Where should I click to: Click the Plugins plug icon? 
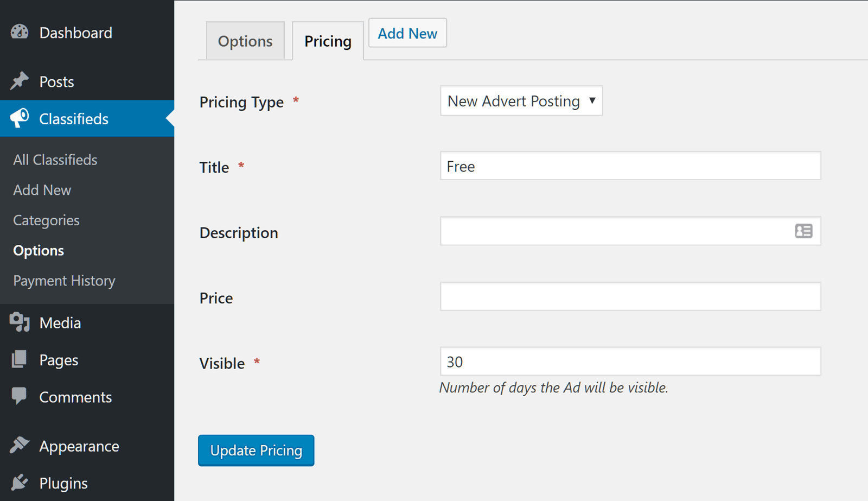(x=20, y=483)
